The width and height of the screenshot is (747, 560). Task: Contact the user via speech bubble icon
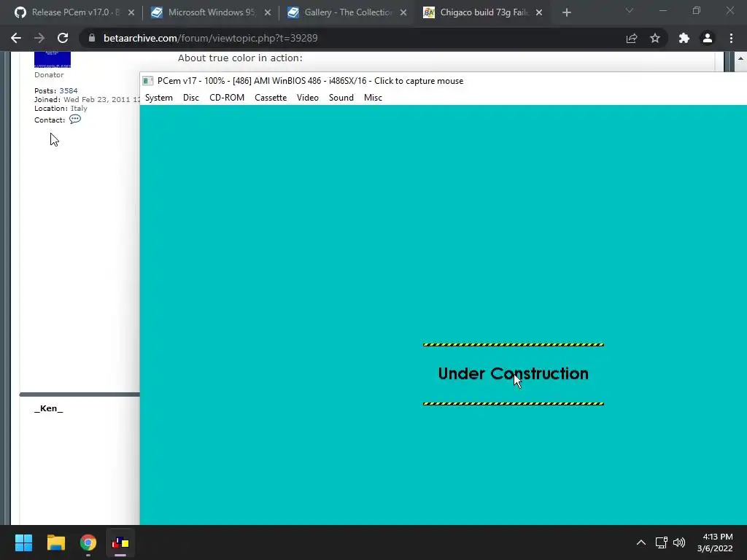point(75,119)
